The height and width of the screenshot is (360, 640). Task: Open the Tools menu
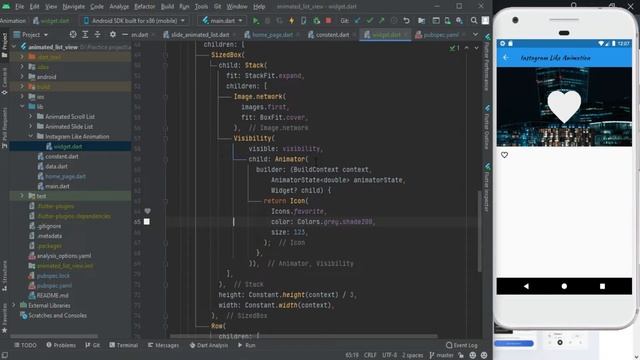[201, 7]
